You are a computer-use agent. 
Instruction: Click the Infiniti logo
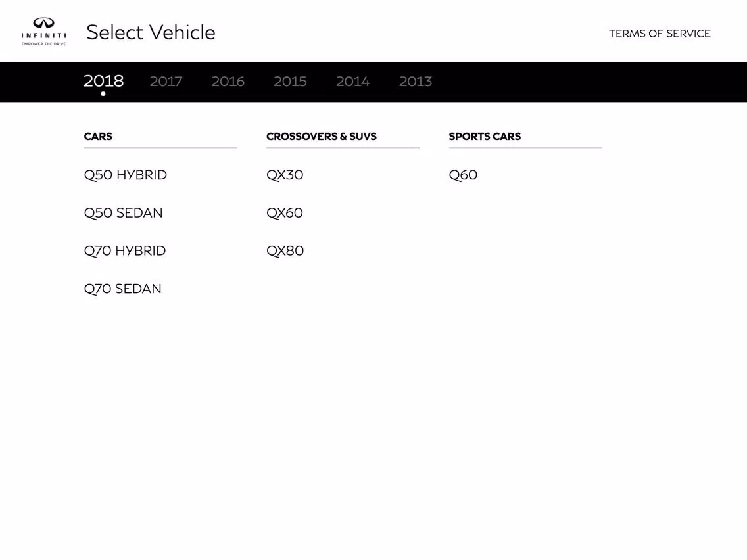(x=43, y=32)
